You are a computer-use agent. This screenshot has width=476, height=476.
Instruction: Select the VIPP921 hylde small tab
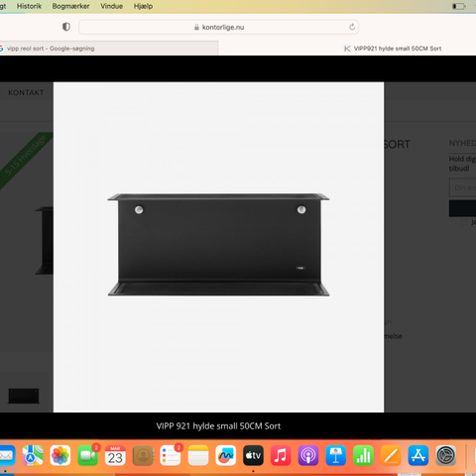point(393,49)
